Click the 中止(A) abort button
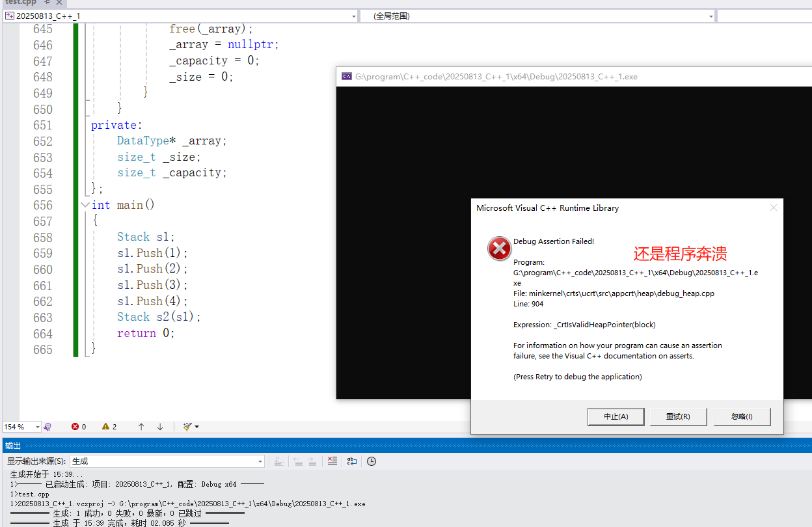This screenshot has width=812, height=527. [616, 416]
